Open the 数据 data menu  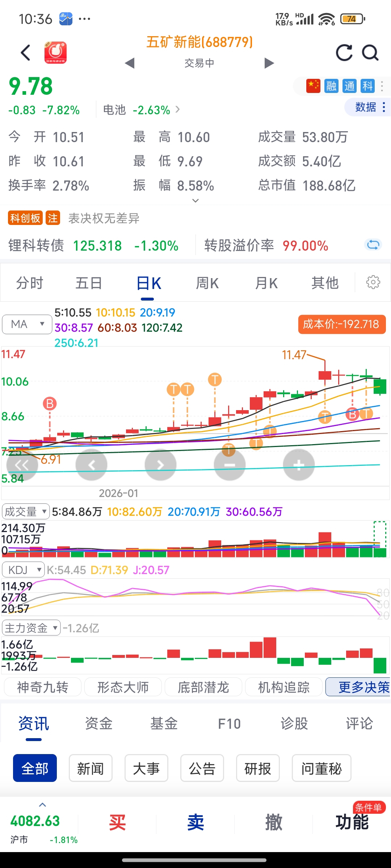click(368, 107)
